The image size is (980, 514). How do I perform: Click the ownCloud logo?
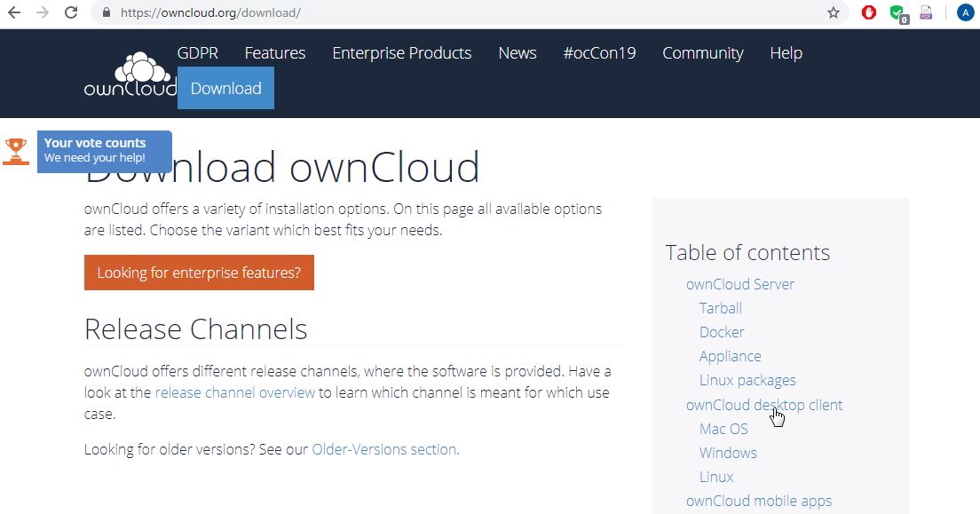coord(130,74)
